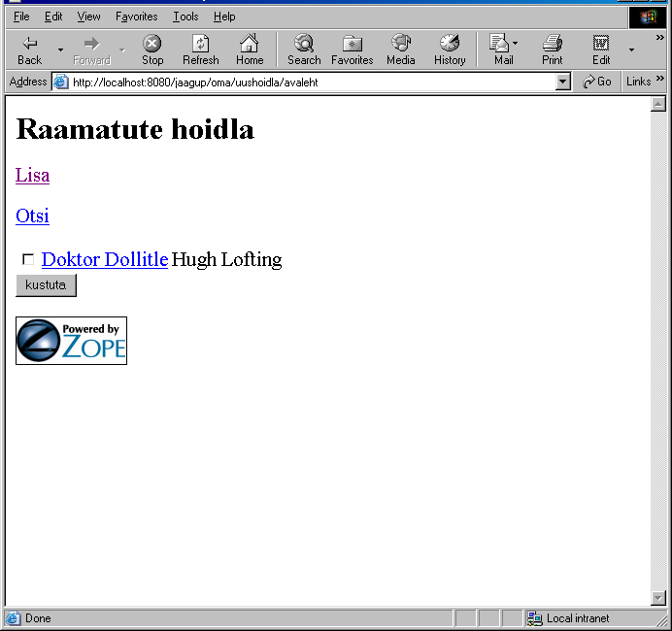Open the Edit menu
The width and height of the screenshot is (672, 631).
(53, 17)
